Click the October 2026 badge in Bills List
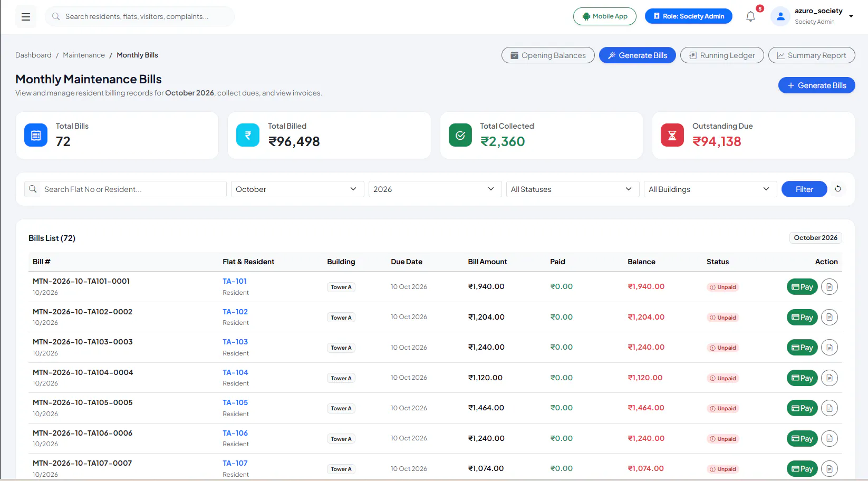The image size is (868, 481). [x=815, y=238]
